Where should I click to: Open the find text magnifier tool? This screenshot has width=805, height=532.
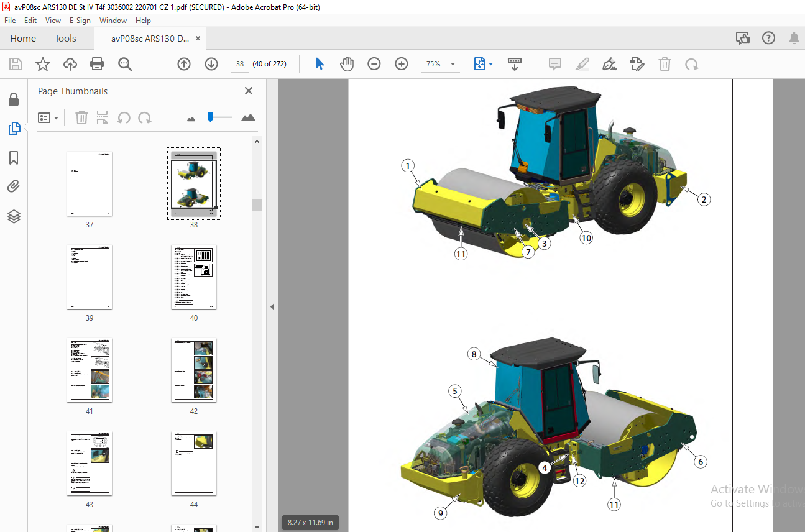coord(125,64)
